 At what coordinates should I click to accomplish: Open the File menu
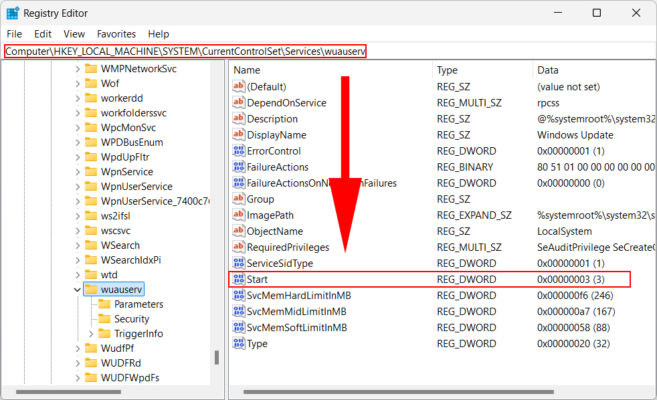click(15, 34)
